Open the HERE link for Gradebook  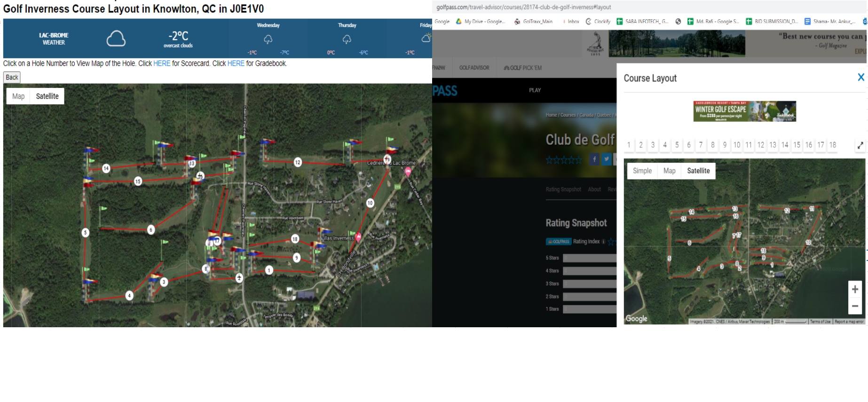click(236, 63)
